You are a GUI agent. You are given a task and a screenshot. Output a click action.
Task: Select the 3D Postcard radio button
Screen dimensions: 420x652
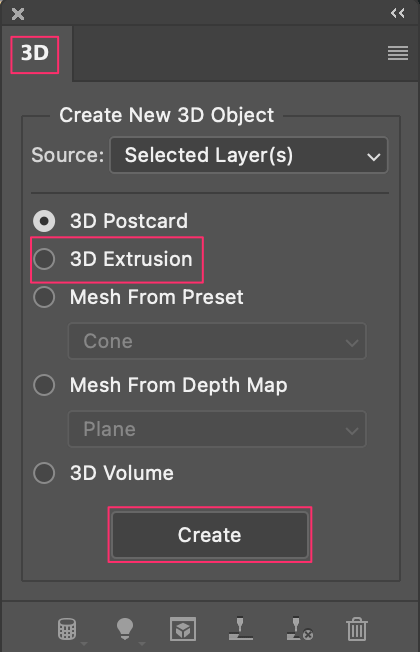[x=44, y=221]
